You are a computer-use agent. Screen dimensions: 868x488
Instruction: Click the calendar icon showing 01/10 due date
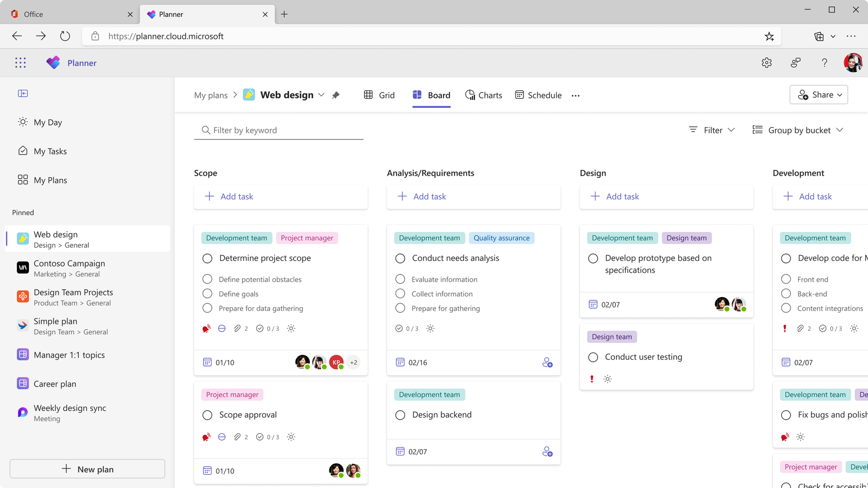pyautogui.click(x=207, y=362)
